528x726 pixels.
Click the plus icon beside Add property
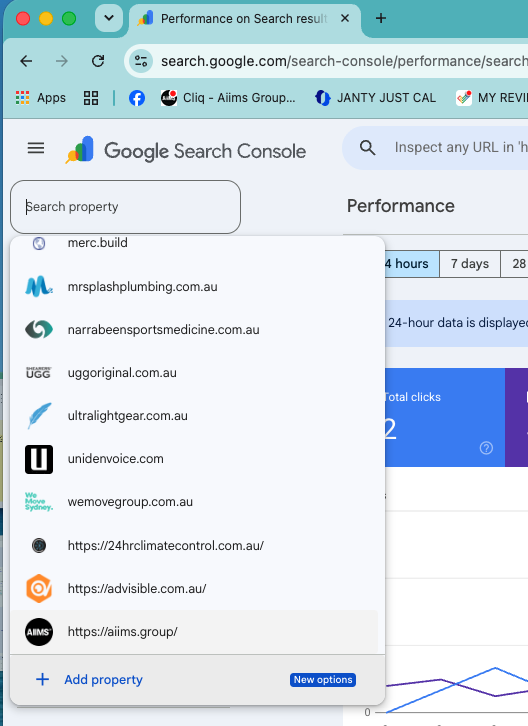43,680
